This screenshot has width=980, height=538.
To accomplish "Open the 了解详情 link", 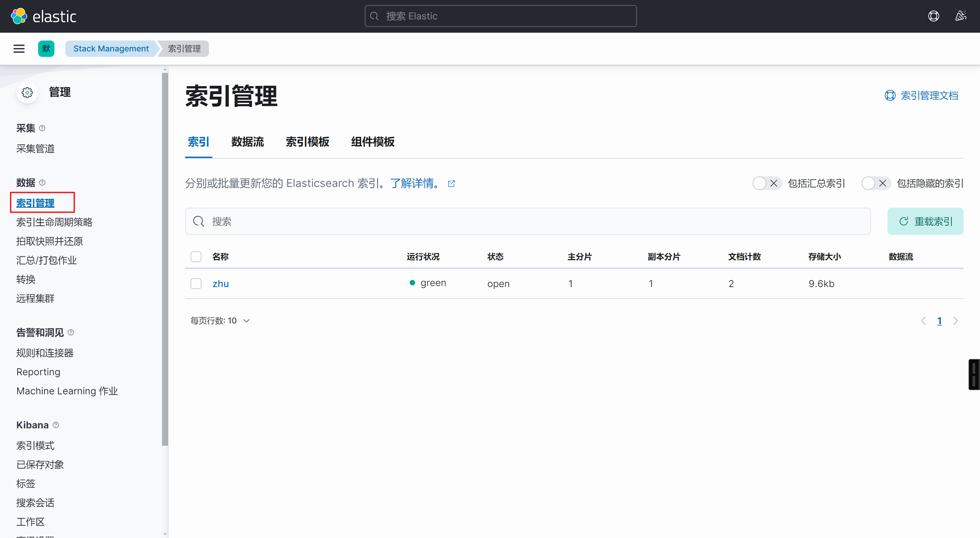I will 415,184.
